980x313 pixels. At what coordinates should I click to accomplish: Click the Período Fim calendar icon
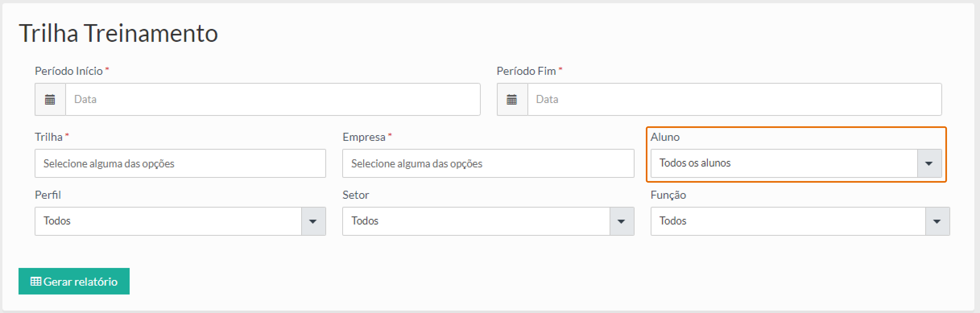tap(512, 99)
